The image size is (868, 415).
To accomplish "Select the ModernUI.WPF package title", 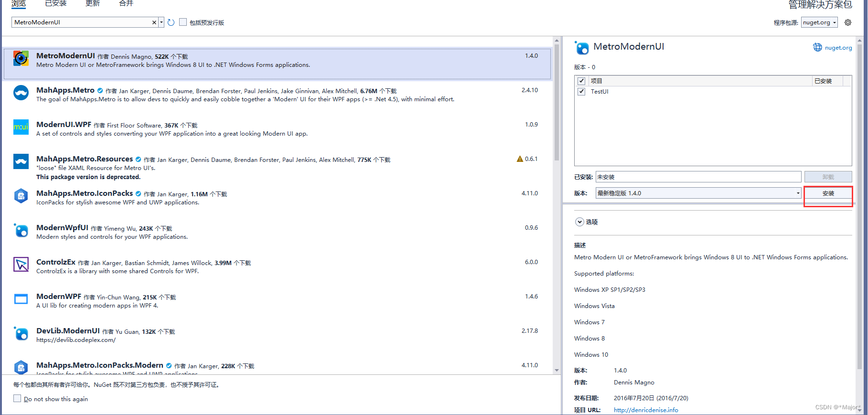I will pos(64,125).
